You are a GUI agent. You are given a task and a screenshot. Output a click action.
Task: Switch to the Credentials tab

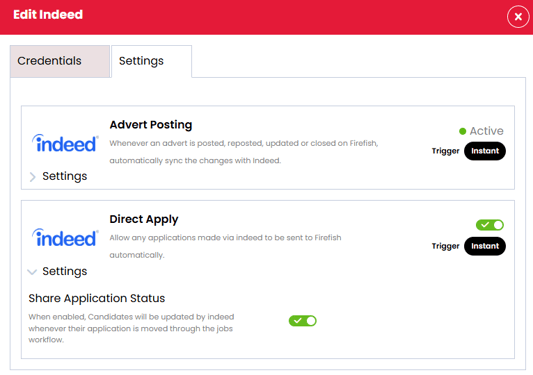click(60, 61)
